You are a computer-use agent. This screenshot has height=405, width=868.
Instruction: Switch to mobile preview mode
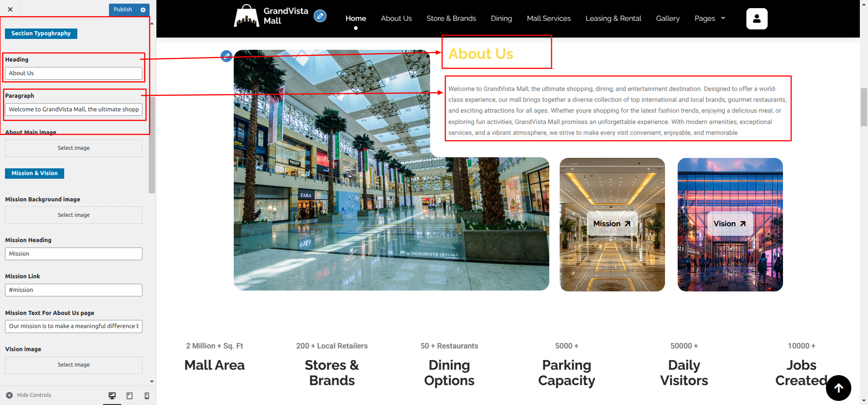tap(146, 395)
